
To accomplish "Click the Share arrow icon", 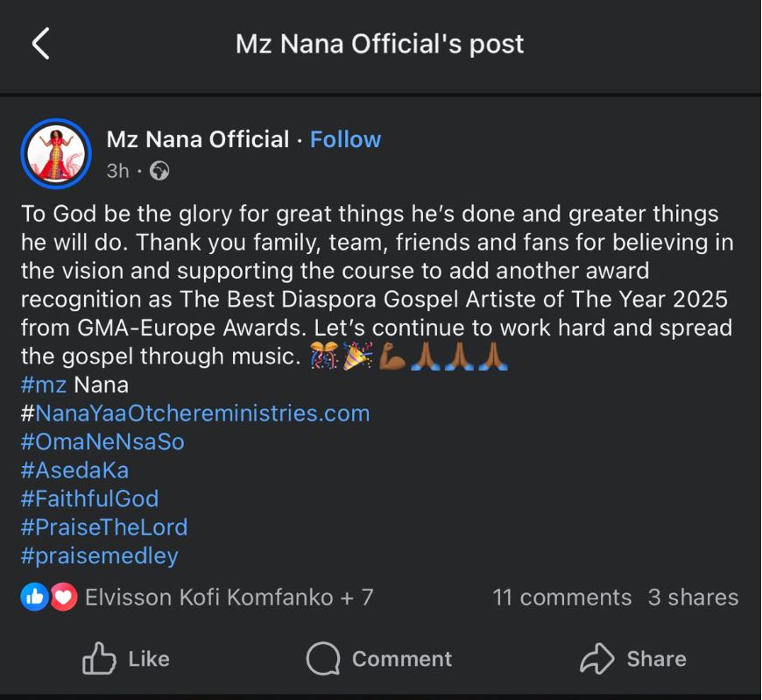I will point(598,659).
